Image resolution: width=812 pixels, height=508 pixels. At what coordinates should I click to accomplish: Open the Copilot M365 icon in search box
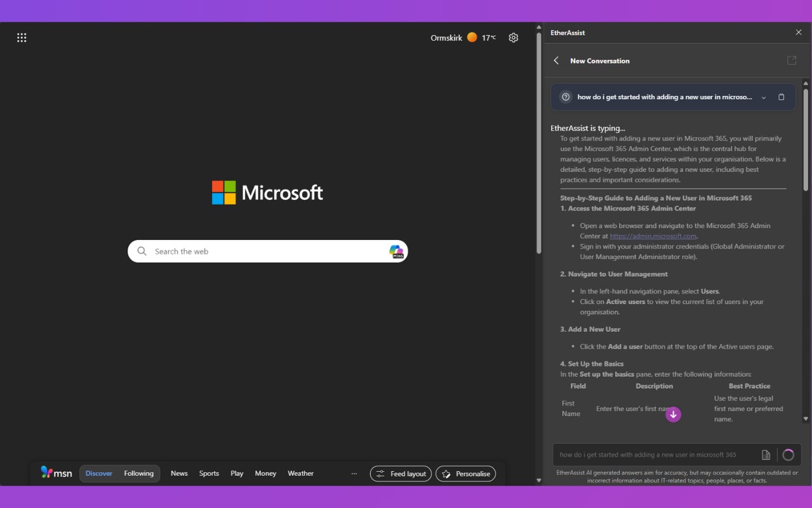coord(396,251)
